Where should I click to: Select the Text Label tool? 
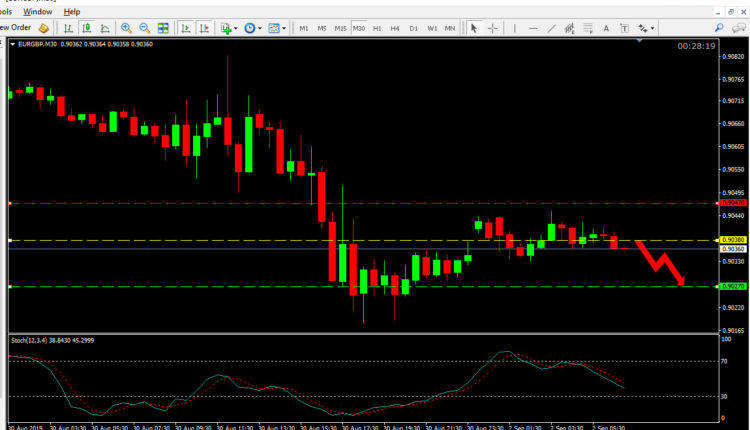point(624,29)
